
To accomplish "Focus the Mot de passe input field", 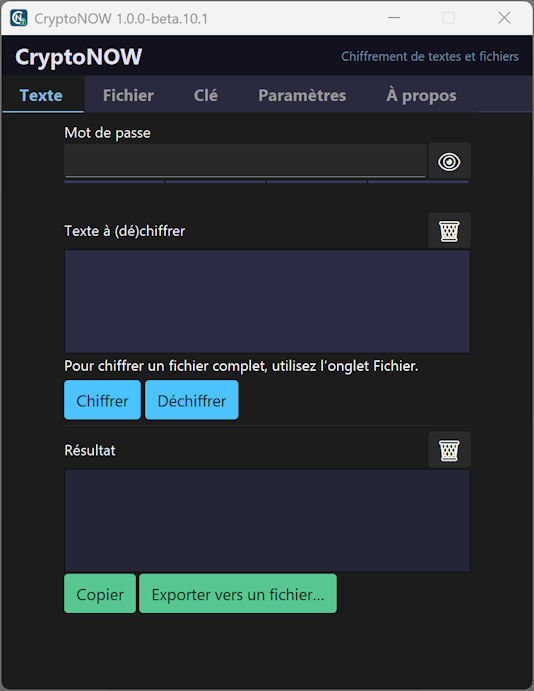I will tap(245, 160).
